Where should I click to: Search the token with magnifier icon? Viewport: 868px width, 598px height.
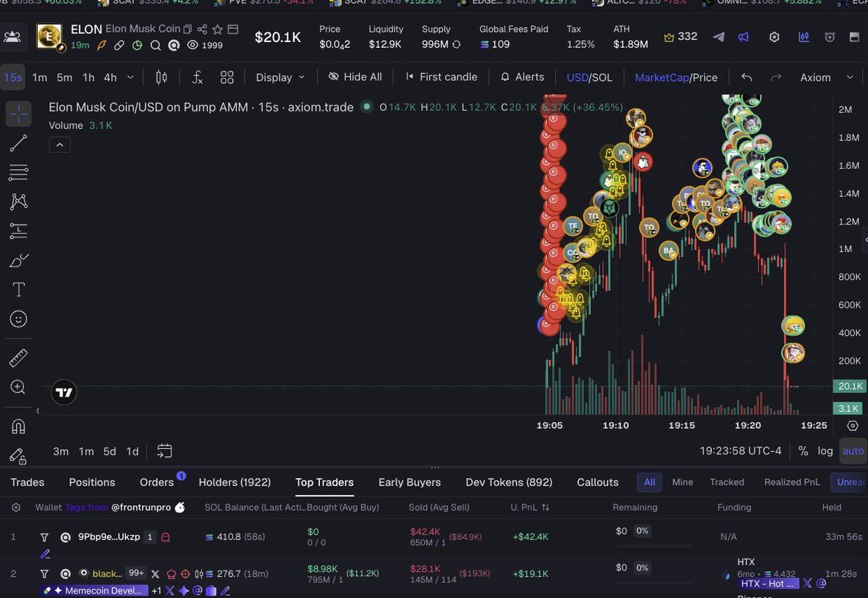[156, 46]
